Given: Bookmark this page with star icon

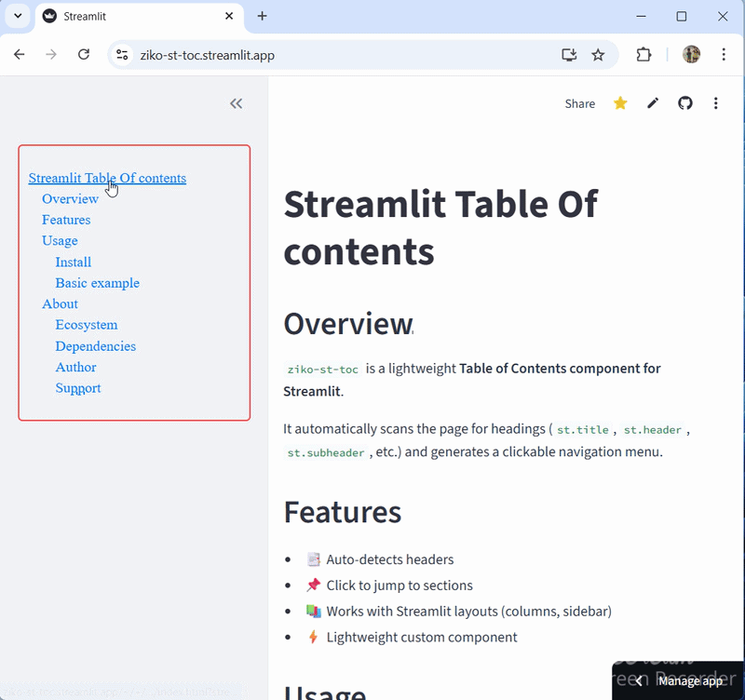Looking at the screenshot, I should (598, 55).
